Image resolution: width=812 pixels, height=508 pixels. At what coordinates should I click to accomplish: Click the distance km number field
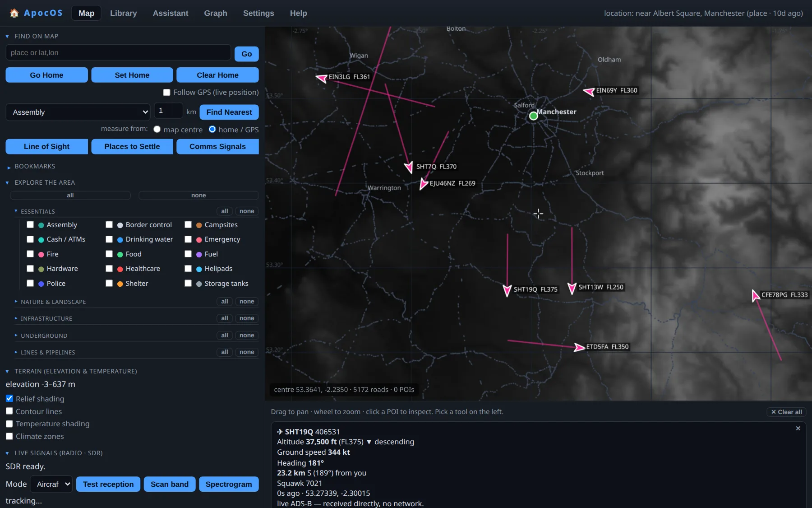click(168, 111)
